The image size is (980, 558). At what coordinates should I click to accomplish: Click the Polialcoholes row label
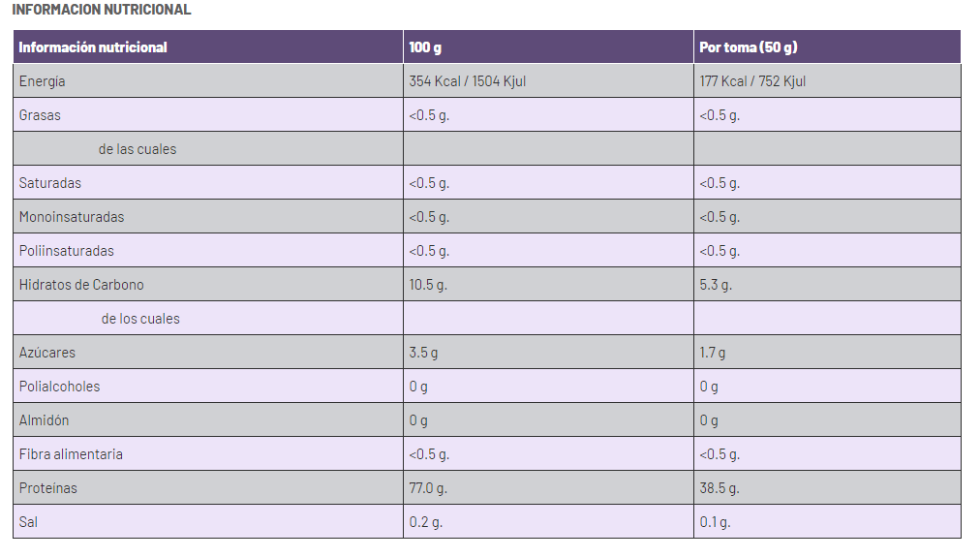[x=59, y=386]
